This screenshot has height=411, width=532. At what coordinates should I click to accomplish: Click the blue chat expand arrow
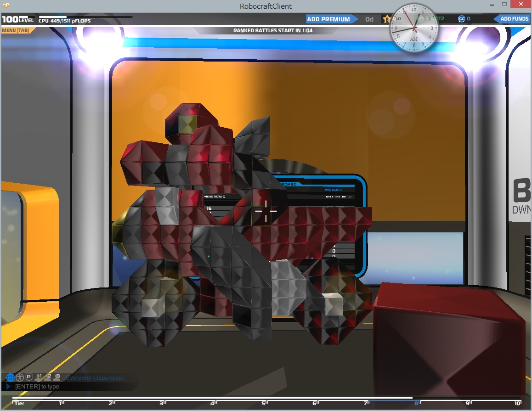click(x=8, y=387)
